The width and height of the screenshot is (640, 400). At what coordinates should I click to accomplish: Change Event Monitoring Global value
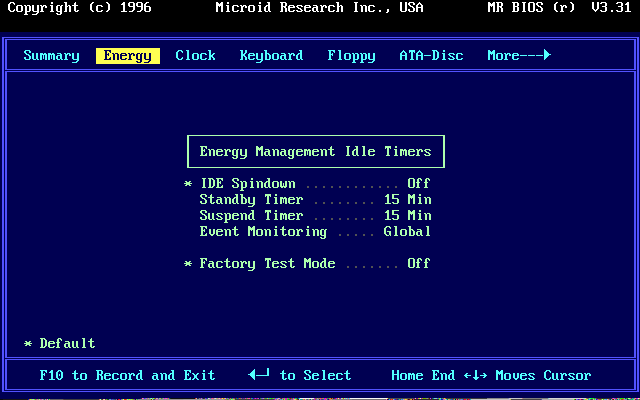coord(407,232)
